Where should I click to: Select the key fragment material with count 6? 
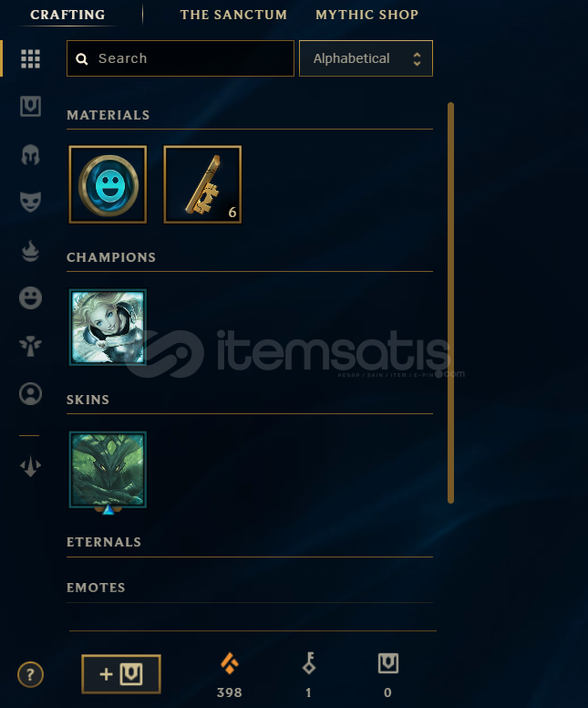(x=202, y=184)
